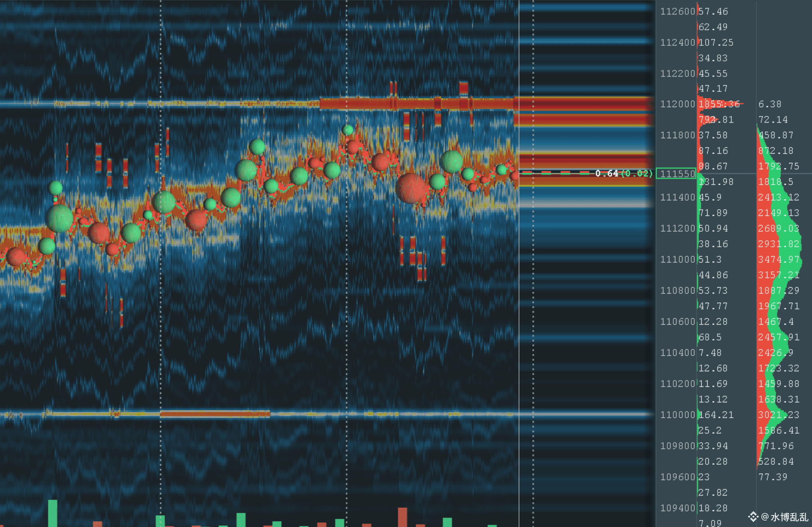
Task: Click the 1855.36 order book size value
Action: [719, 104]
